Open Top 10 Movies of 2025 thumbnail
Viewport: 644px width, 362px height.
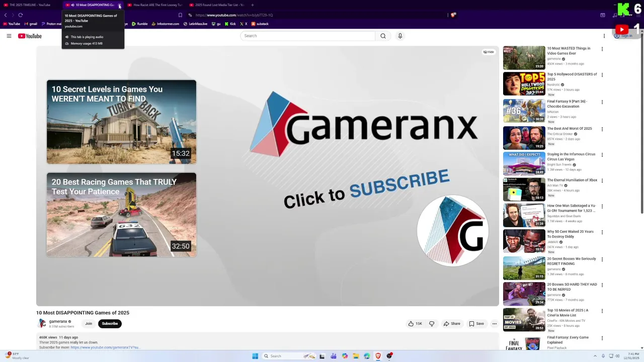point(524,319)
